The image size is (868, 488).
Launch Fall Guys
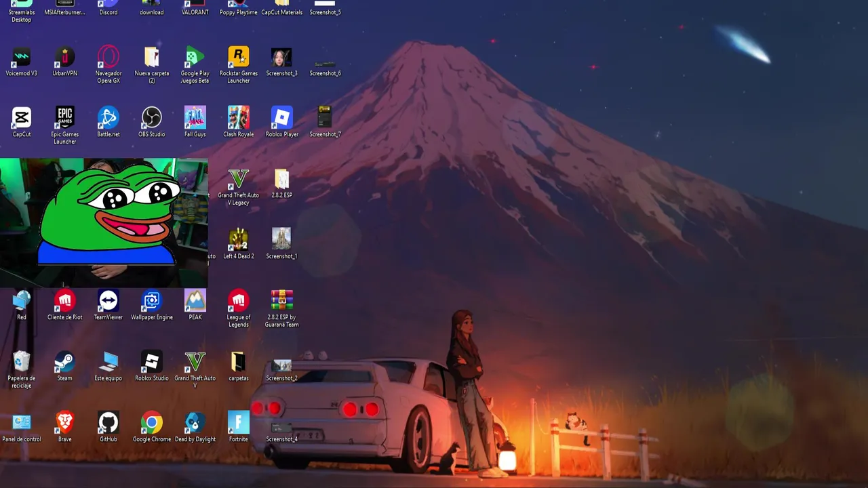point(195,122)
